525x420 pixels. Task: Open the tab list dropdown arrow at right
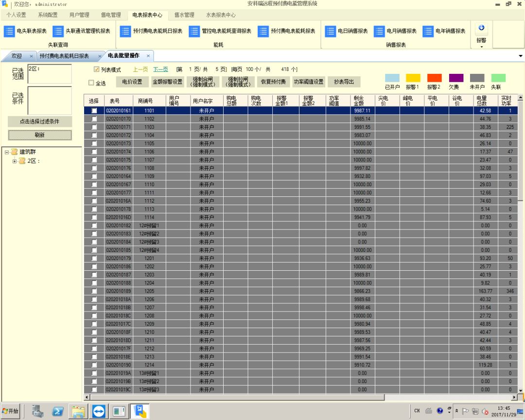(521, 56)
